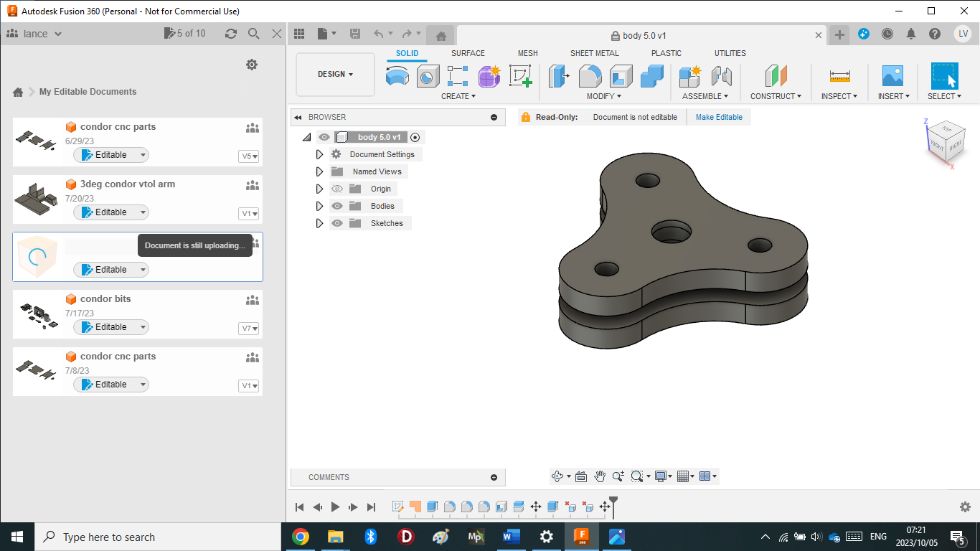Image resolution: width=980 pixels, height=551 pixels.
Task: Add a comment with the plus button
Action: point(494,477)
